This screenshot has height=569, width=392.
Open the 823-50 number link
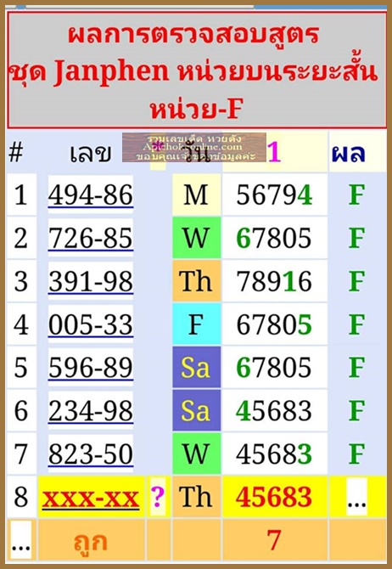91,454
